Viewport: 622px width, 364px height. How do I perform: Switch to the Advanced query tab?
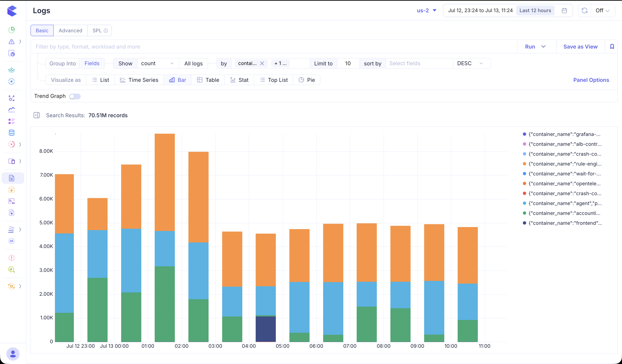(70, 31)
